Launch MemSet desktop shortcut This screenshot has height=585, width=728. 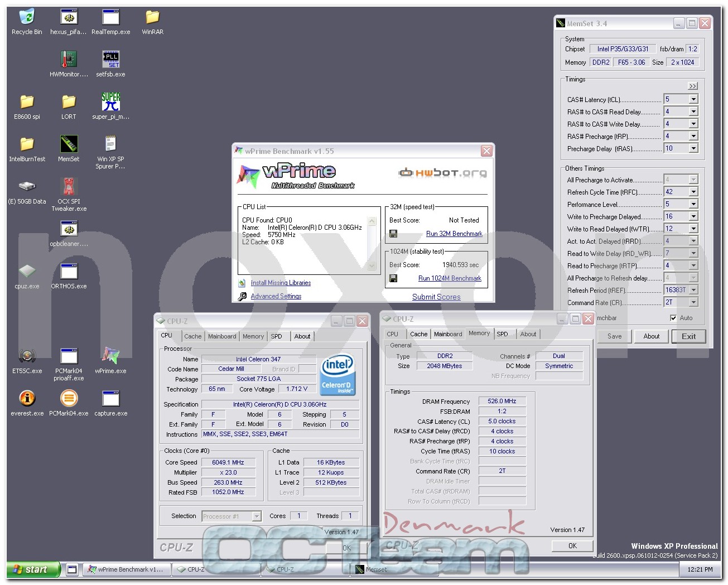[x=69, y=149]
